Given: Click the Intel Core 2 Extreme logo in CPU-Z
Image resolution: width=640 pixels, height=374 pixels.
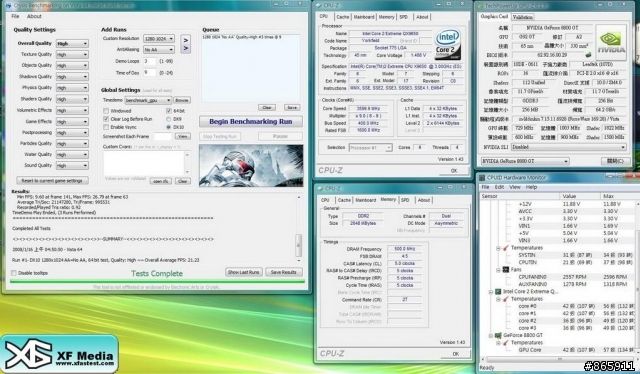Looking at the screenshot, I should click(448, 44).
